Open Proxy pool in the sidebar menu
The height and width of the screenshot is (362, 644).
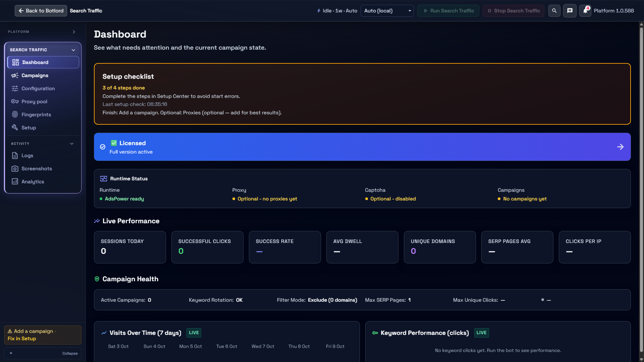pyautogui.click(x=43, y=102)
